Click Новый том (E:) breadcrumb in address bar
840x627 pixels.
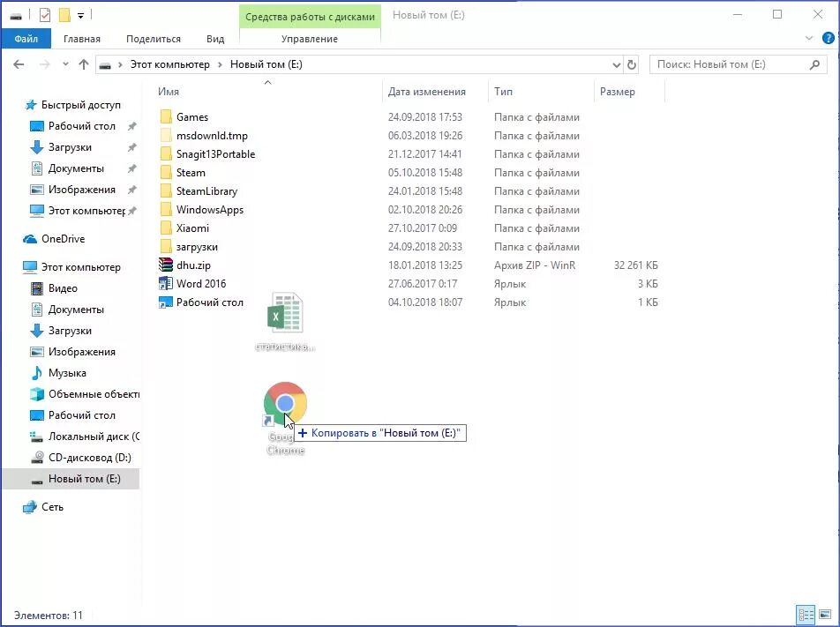[x=266, y=64]
